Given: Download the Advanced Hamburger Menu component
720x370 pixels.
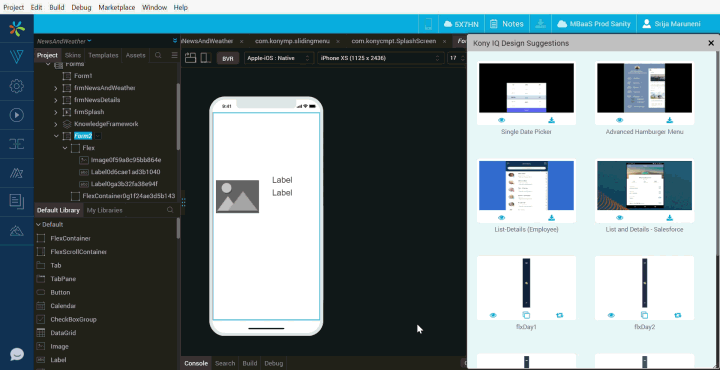Looking at the screenshot, I should [669, 120].
